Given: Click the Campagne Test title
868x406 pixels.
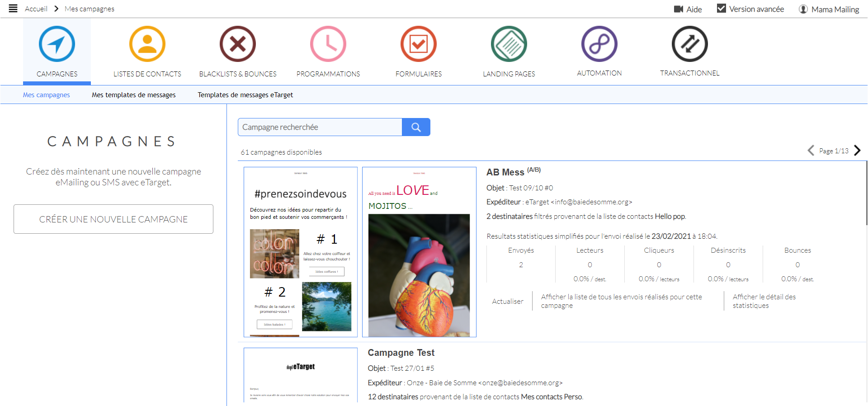Looking at the screenshot, I should tap(401, 353).
